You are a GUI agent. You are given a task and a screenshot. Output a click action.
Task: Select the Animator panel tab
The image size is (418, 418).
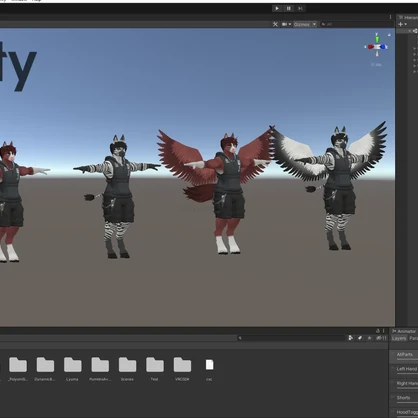pos(404,331)
